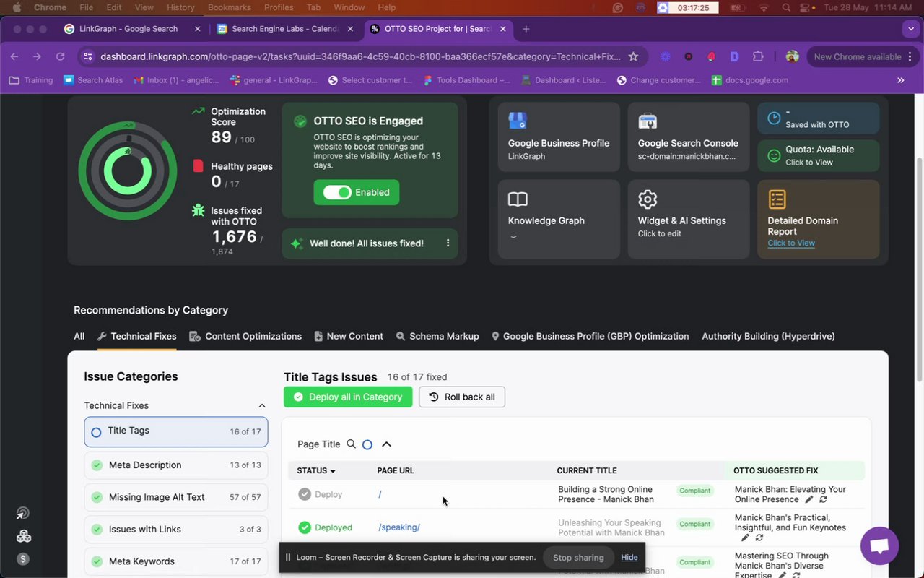Open the Google Search Console card
Image resolution: width=924 pixels, height=578 pixels.
688,137
